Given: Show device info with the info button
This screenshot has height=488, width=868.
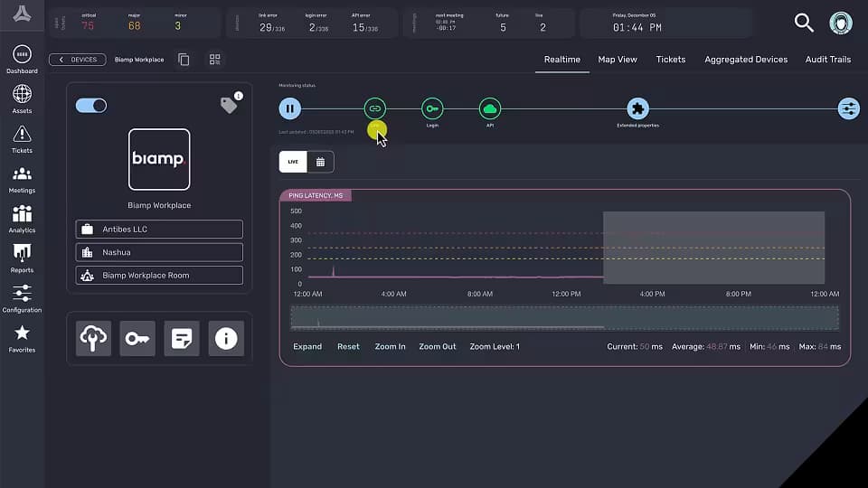Looking at the screenshot, I should point(226,338).
